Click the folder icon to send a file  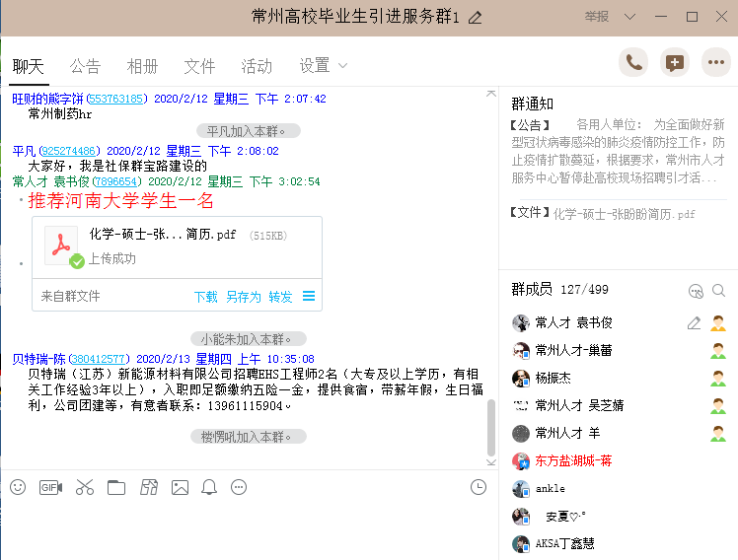pyautogui.click(x=116, y=487)
